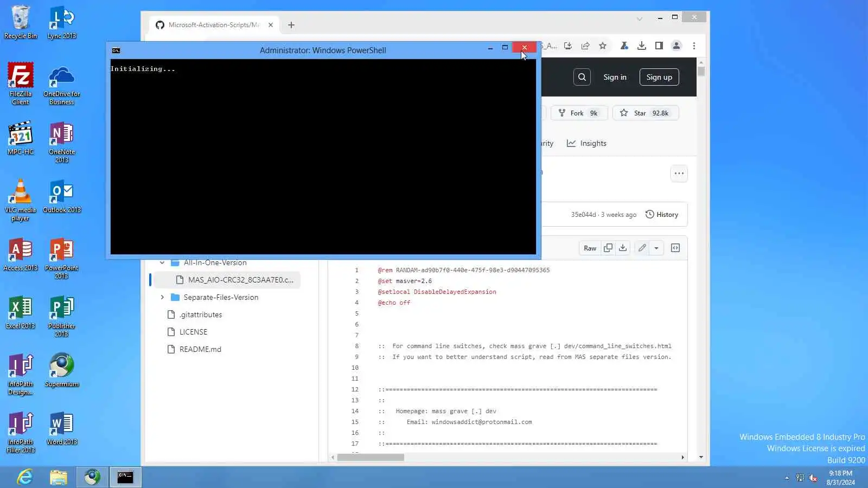
Task: Select the Recycle Bin desktop icon
Action: (x=21, y=22)
